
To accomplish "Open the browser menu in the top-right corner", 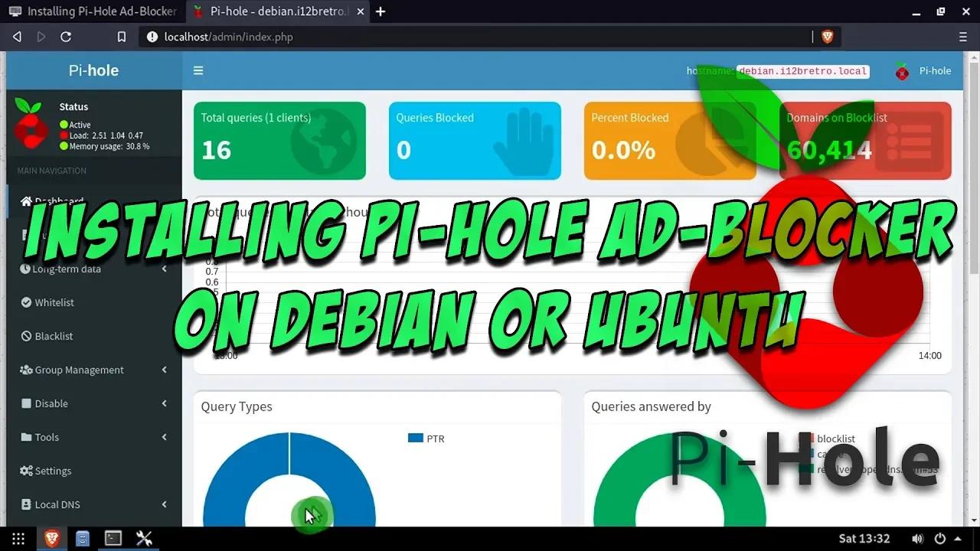I will (x=963, y=36).
